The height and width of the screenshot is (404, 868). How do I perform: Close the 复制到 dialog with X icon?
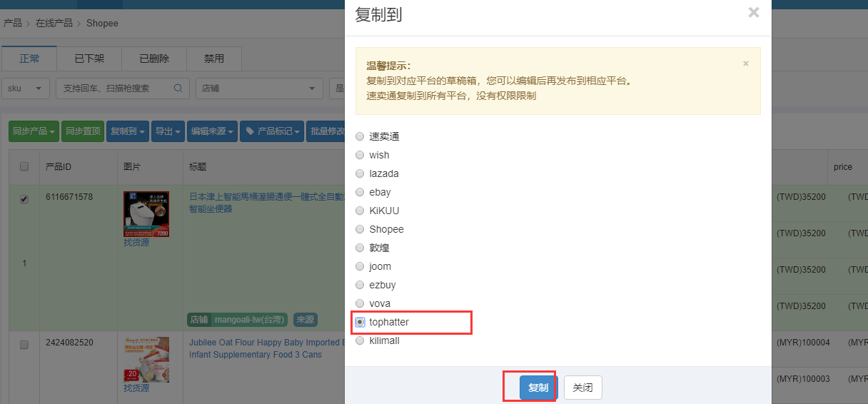tap(754, 12)
